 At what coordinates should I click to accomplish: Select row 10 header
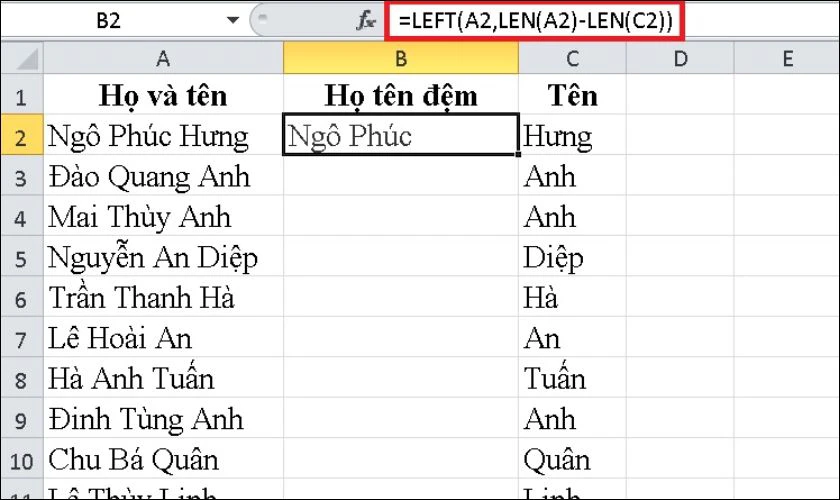tap(22, 459)
